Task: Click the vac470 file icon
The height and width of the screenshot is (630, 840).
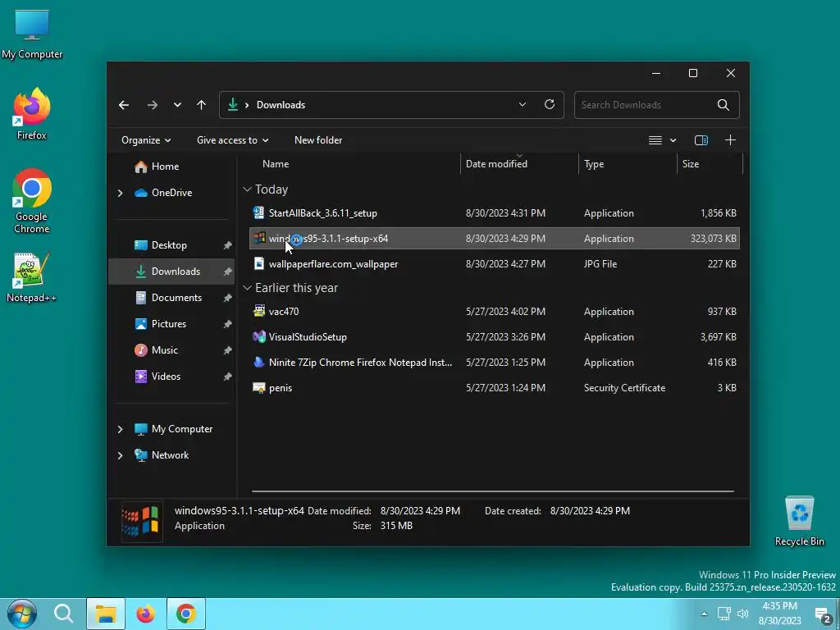Action: (x=258, y=312)
